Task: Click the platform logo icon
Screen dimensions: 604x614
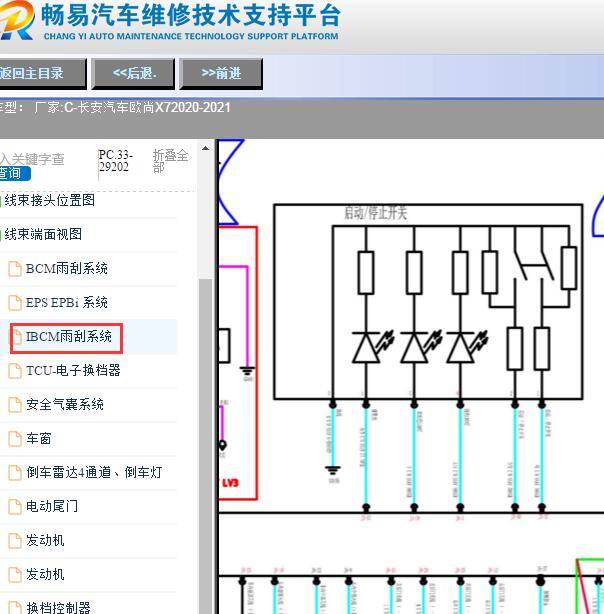Action: click(16, 20)
